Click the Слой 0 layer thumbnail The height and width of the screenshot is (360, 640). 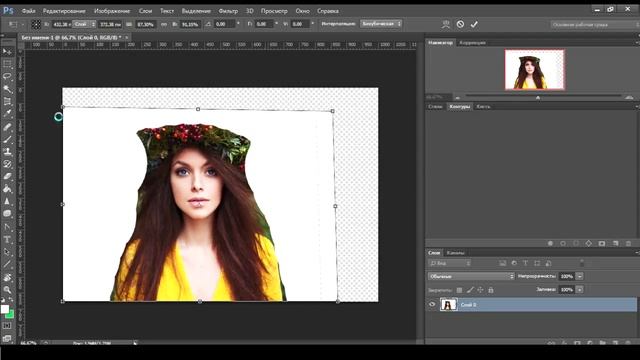(448, 304)
